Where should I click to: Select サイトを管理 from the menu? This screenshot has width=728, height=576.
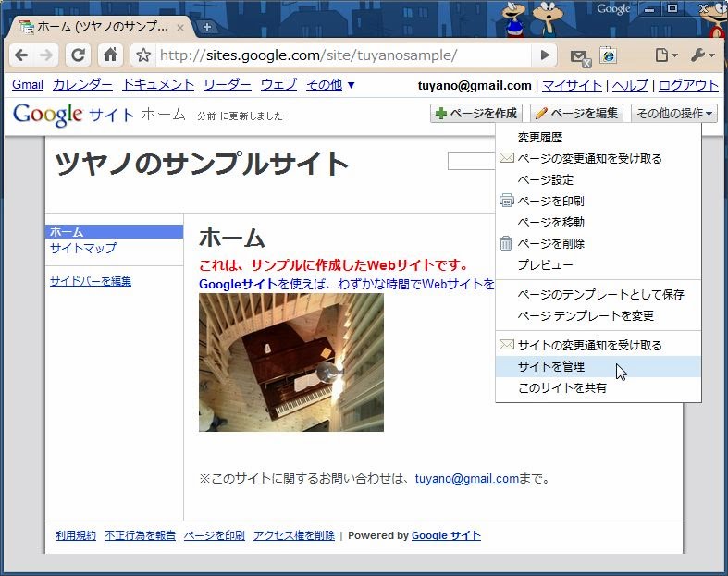[x=551, y=367]
